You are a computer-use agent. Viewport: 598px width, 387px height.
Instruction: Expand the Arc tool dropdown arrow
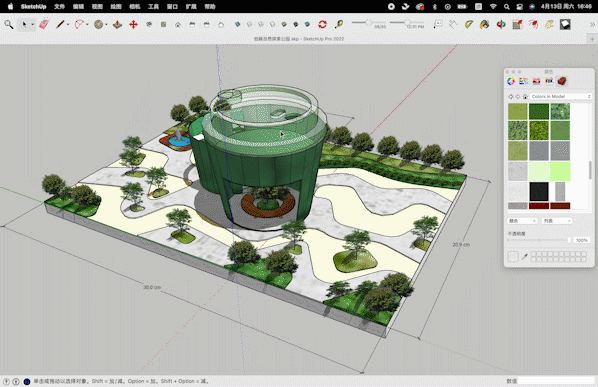coord(87,25)
